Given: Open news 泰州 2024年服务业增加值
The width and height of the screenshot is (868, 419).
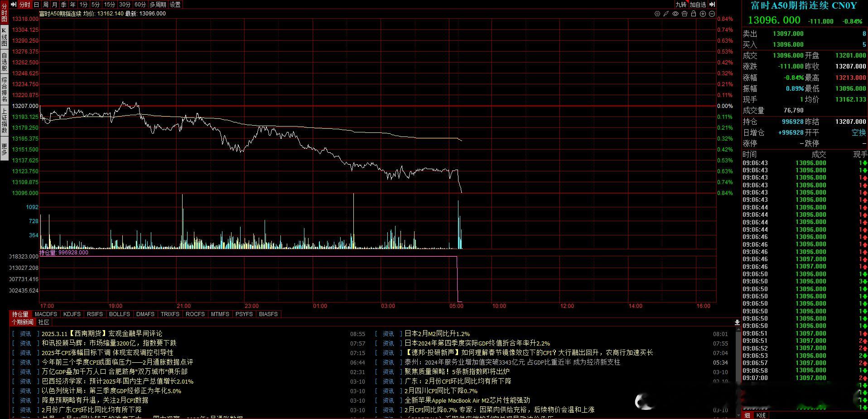Looking at the screenshot, I should point(512,362).
